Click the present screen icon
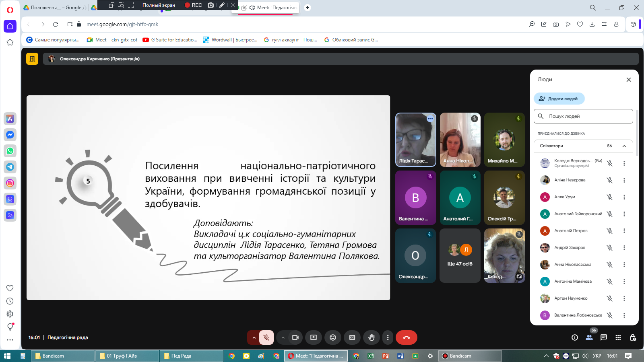Viewport: 644px width, 362px height. (x=314, y=337)
